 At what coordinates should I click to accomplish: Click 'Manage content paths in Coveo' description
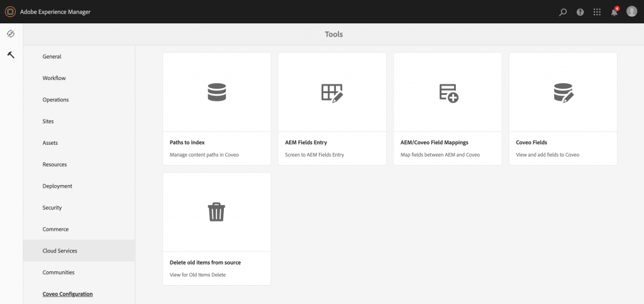tap(204, 155)
